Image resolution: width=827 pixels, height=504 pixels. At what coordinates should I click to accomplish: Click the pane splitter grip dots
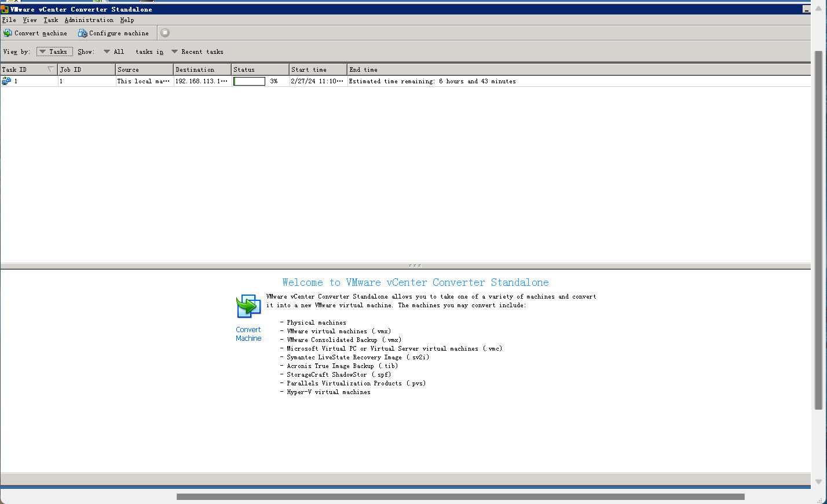coord(415,266)
